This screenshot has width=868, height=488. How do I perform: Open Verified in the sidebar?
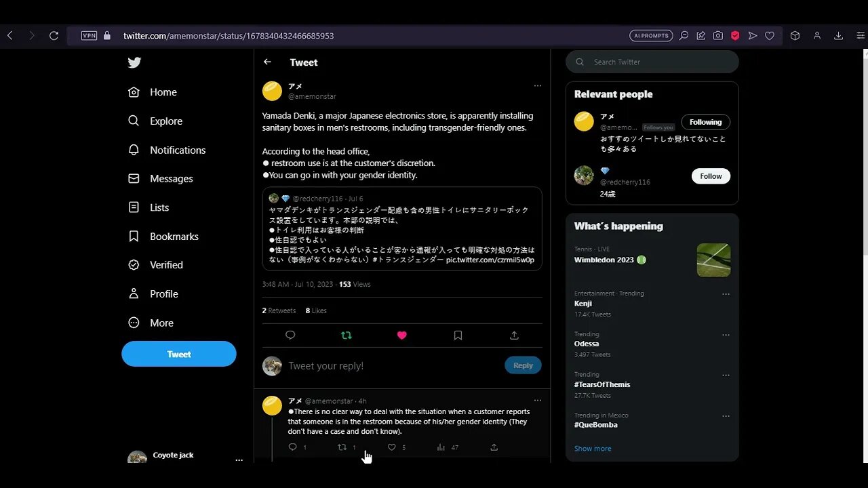155,265
